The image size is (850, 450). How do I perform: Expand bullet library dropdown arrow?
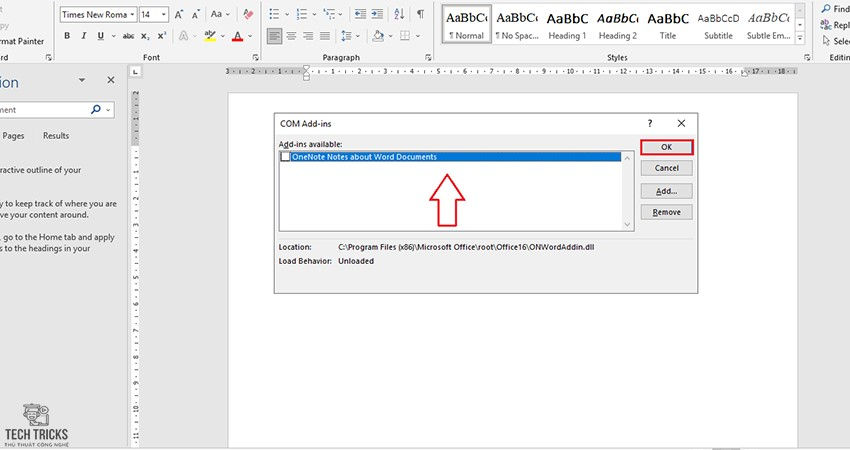[x=287, y=15]
